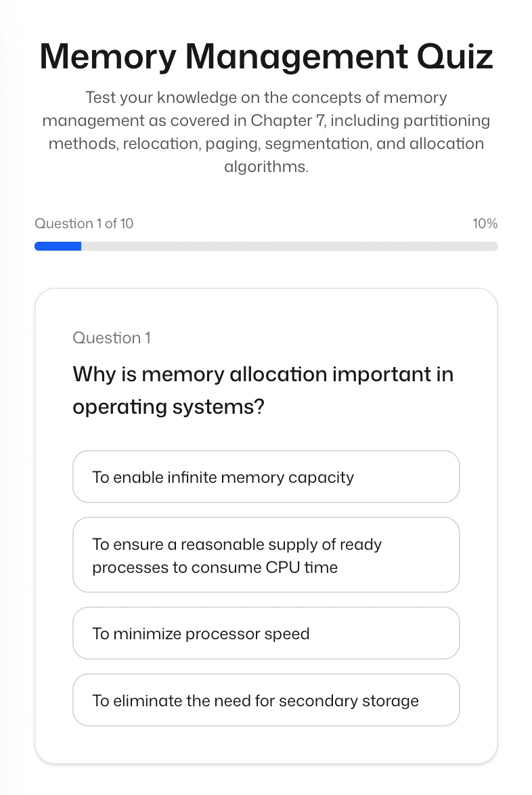
Task: Click the quiz description paragraph
Action: tap(266, 131)
